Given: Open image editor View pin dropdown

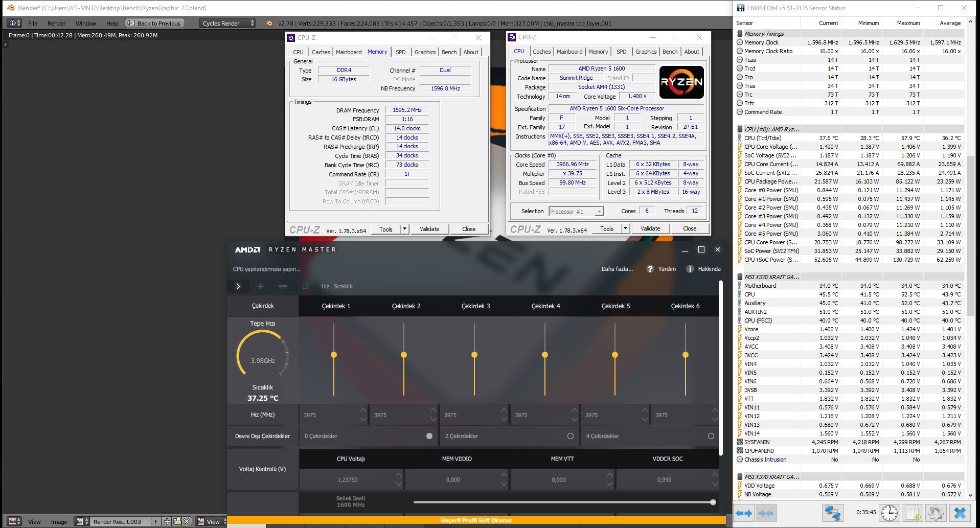Looking at the screenshot, I should coord(211,521).
